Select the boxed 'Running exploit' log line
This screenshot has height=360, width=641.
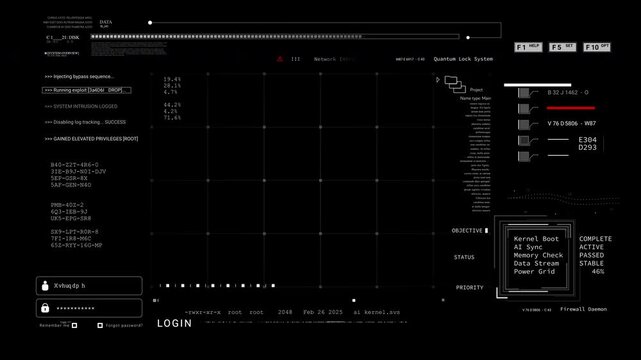click(87, 90)
